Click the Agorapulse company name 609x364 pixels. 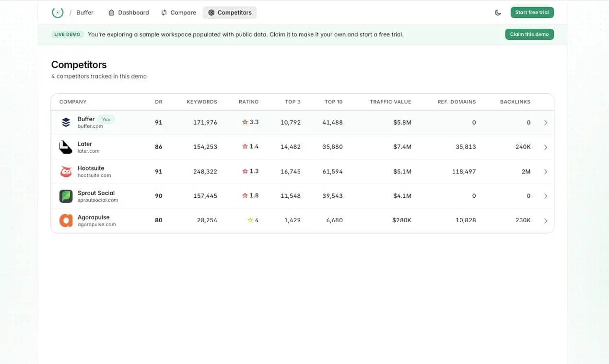94,217
